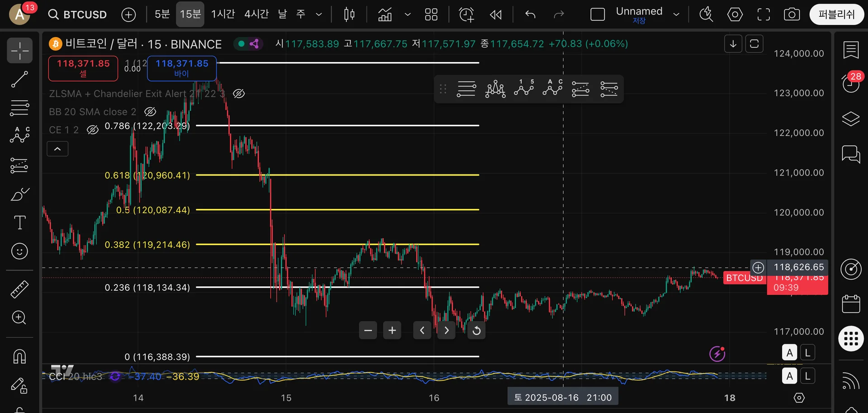Open the object tree layers panel

click(x=851, y=119)
